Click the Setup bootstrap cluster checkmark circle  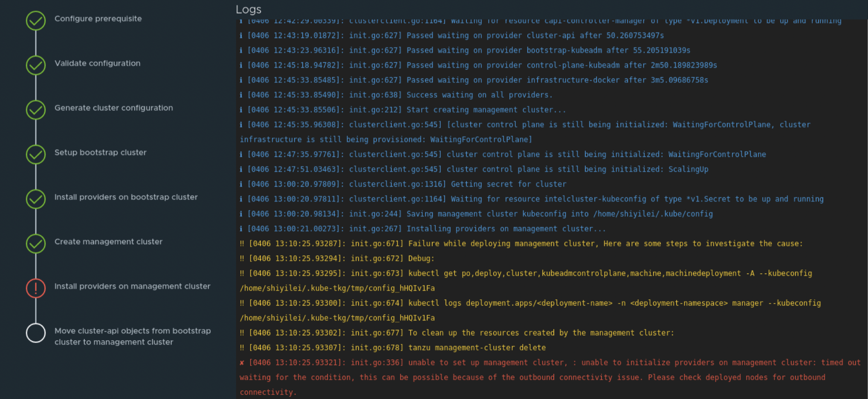(x=36, y=154)
